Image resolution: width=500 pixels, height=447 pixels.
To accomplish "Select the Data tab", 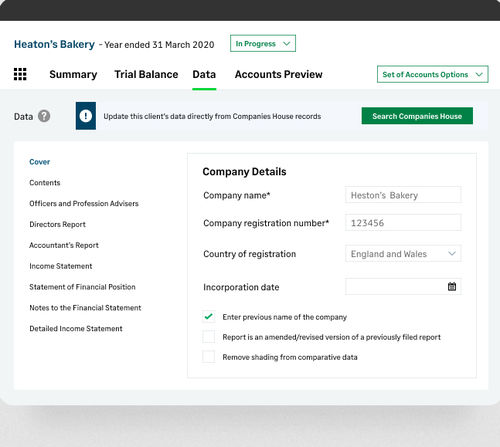I will (x=204, y=74).
